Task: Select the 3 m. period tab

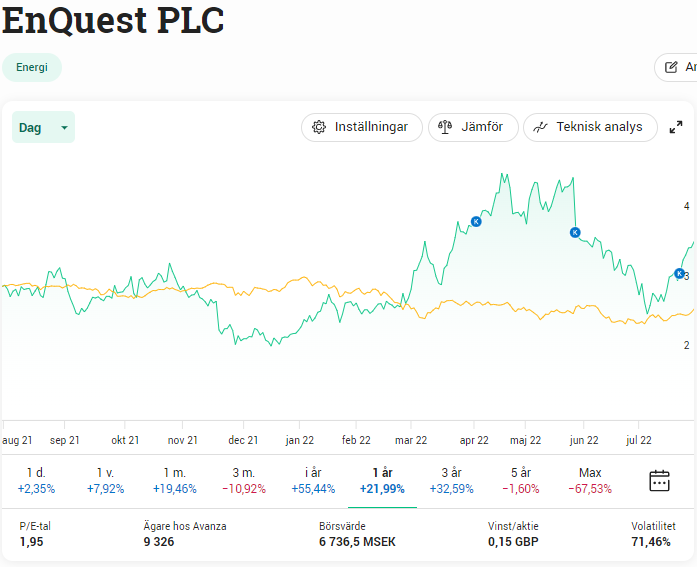Action: 244,481
